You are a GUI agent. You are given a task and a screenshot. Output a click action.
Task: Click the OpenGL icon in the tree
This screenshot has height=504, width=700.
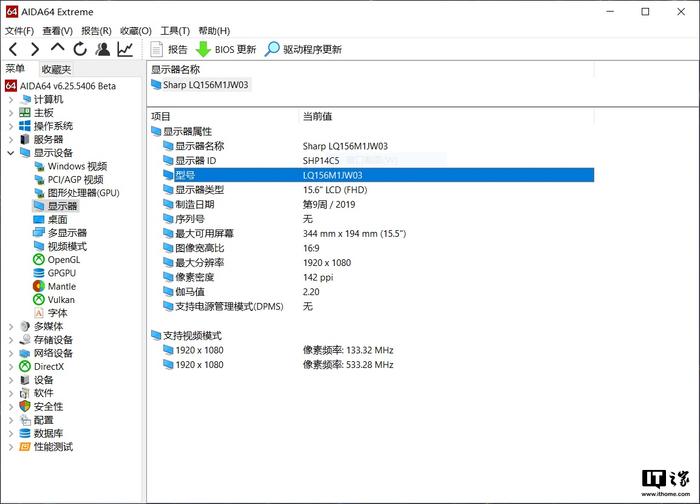coord(39,260)
